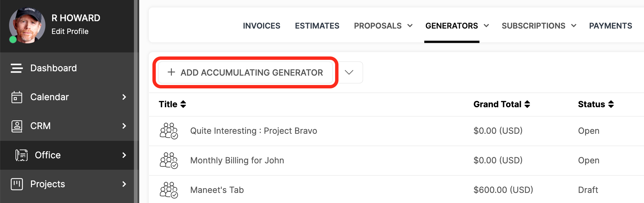
Task: Click the Office document icon
Action: point(22,155)
